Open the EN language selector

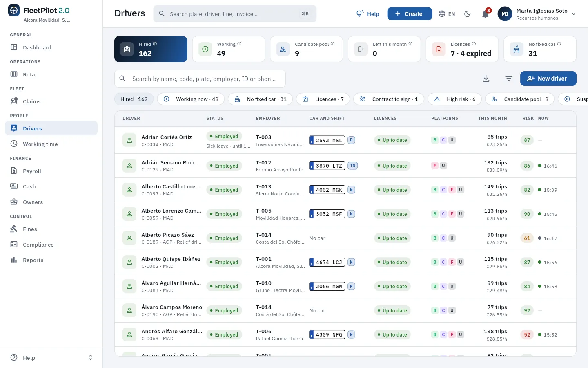(447, 14)
